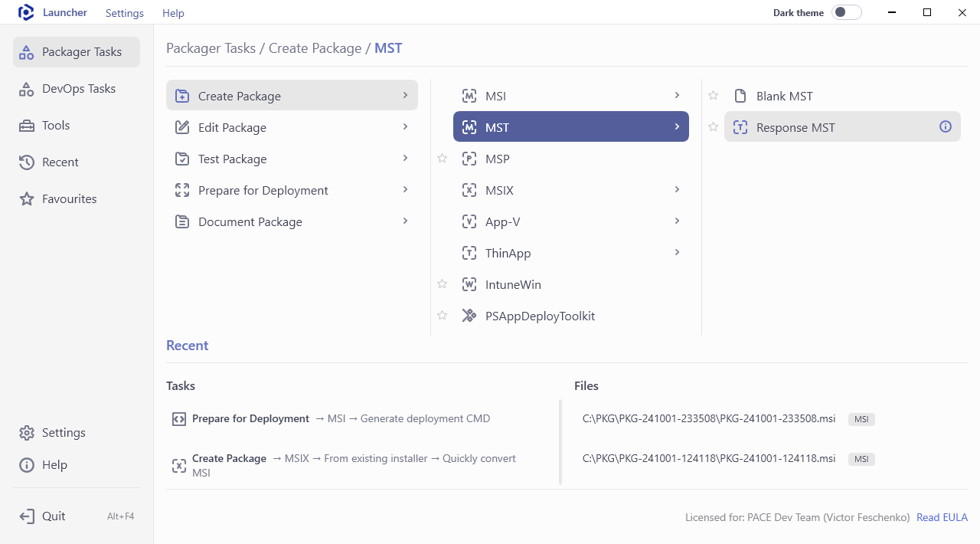Click the MSI format icon

coord(469,96)
